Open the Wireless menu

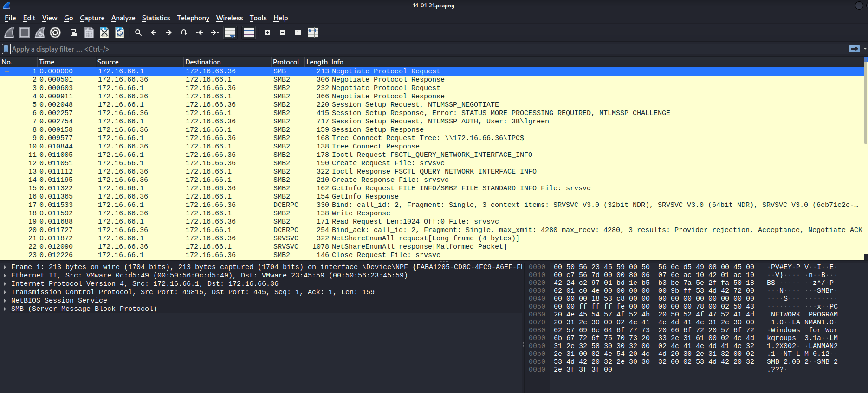(230, 18)
